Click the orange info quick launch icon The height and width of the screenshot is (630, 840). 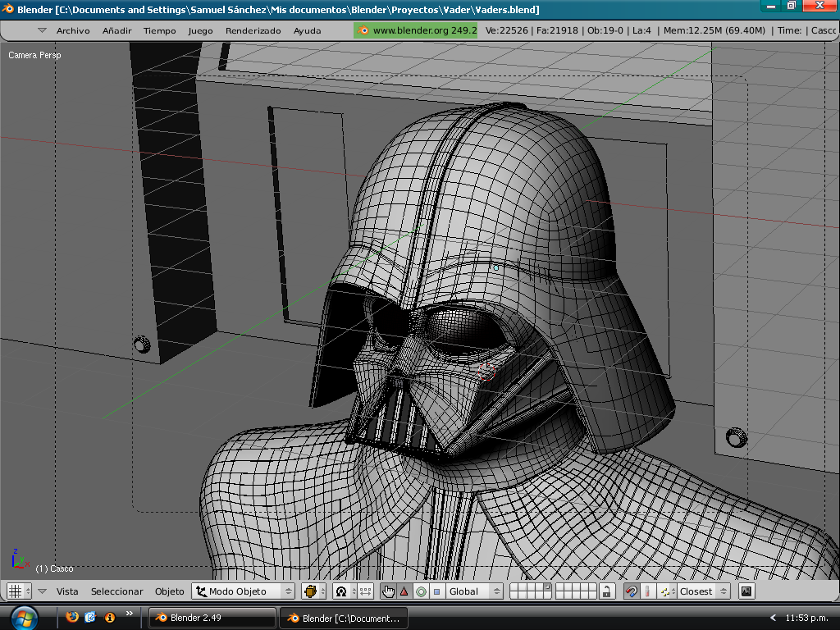click(109, 618)
